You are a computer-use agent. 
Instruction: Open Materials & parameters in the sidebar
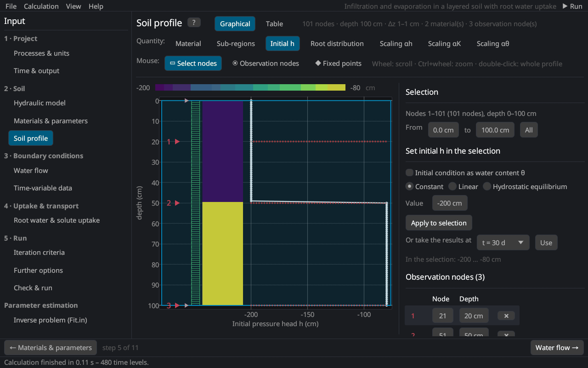pyautogui.click(x=51, y=121)
